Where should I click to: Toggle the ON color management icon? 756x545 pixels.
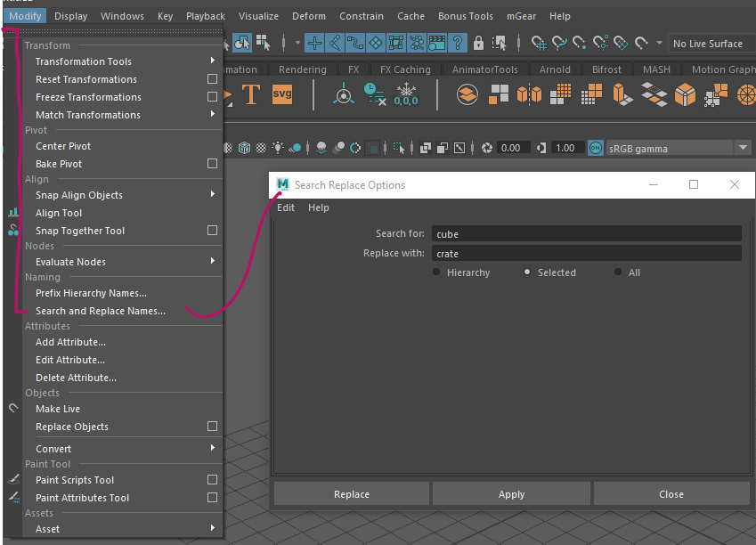tap(596, 148)
